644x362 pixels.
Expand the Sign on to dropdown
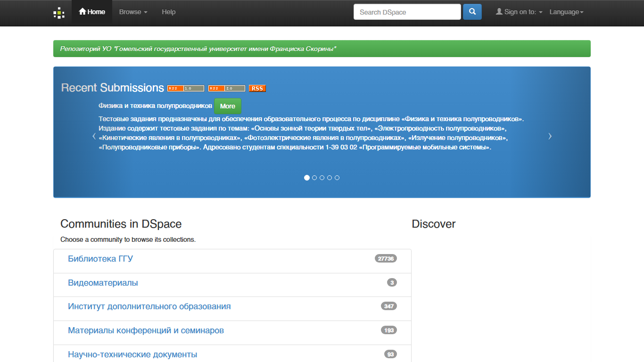coord(519,12)
